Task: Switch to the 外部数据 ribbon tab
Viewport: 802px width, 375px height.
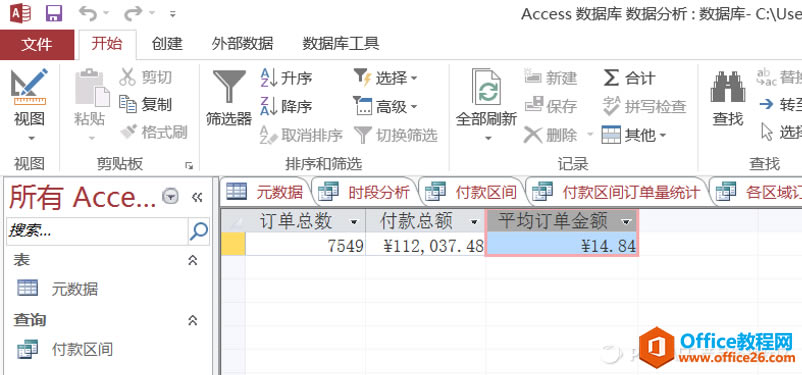Action: 242,44
